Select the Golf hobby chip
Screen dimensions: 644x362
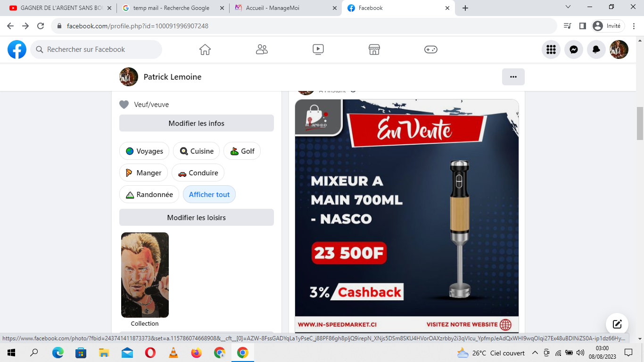pyautogui.click(x=242, y=151)
